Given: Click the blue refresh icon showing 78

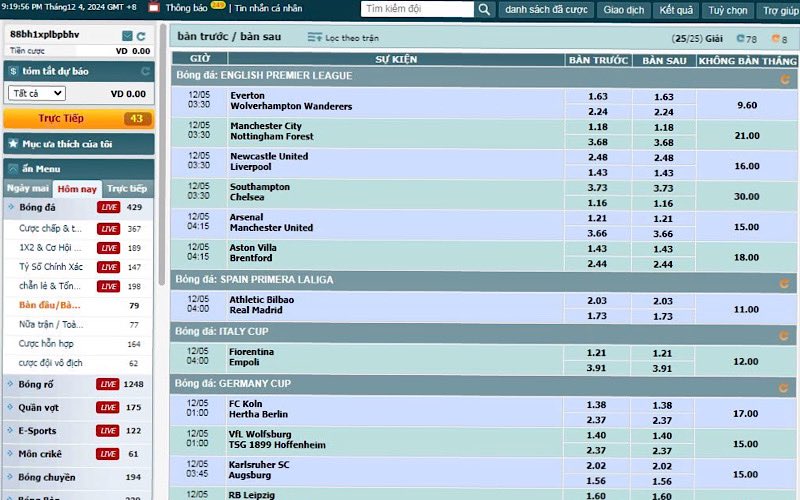Looking at the screenshot, I should click(x=741, y=39).
